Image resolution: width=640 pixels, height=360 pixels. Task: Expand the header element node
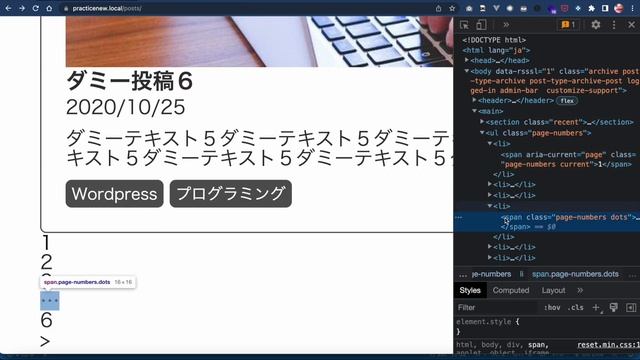pos(474,100)
